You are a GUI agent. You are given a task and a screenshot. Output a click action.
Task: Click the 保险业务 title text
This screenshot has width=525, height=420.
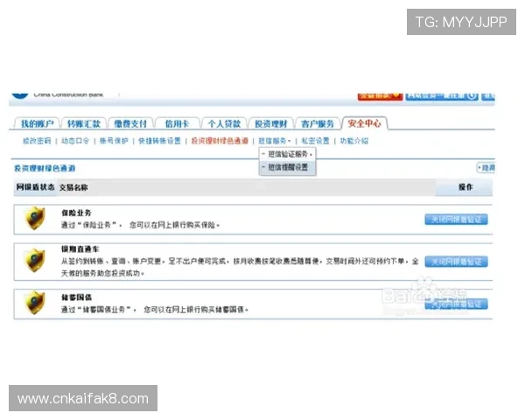[76, 213]
